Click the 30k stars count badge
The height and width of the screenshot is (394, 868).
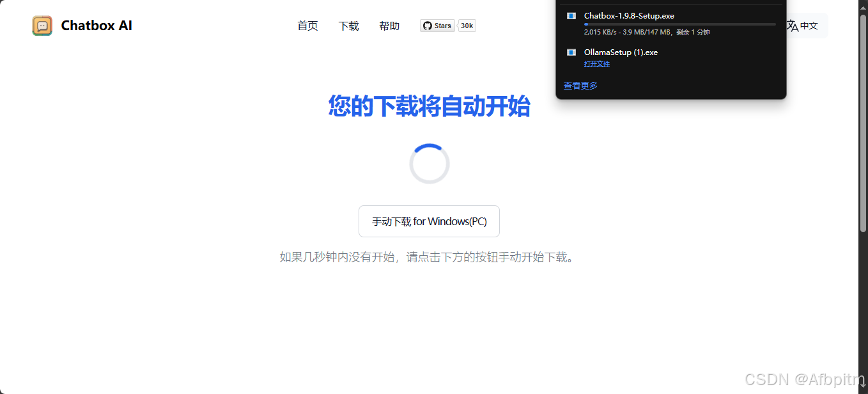pyautogui.click(x=466, y=26)
